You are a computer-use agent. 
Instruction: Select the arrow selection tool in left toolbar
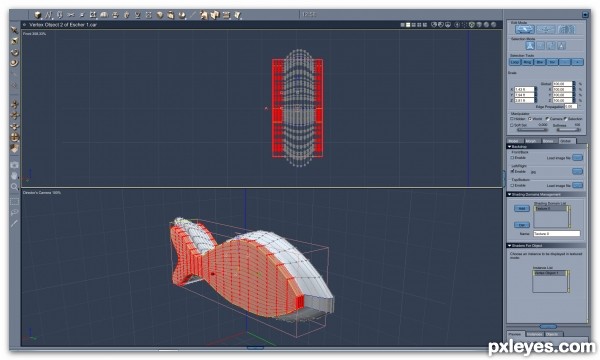point(14,30)
